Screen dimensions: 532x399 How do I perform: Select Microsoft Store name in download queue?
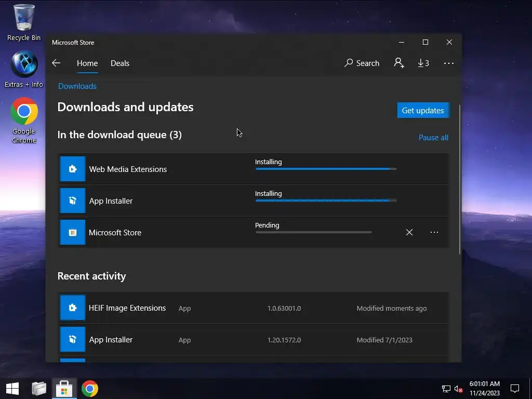click(x=115, y=232)
